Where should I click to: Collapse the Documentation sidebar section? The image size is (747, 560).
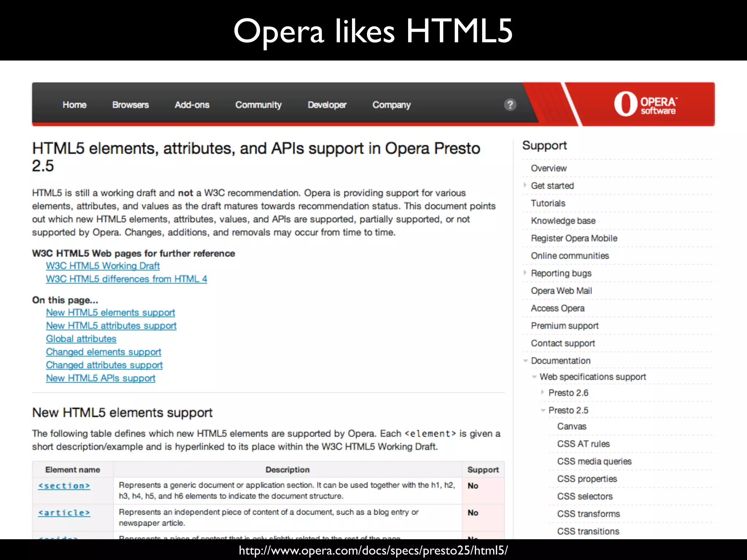tap(526, 361)
